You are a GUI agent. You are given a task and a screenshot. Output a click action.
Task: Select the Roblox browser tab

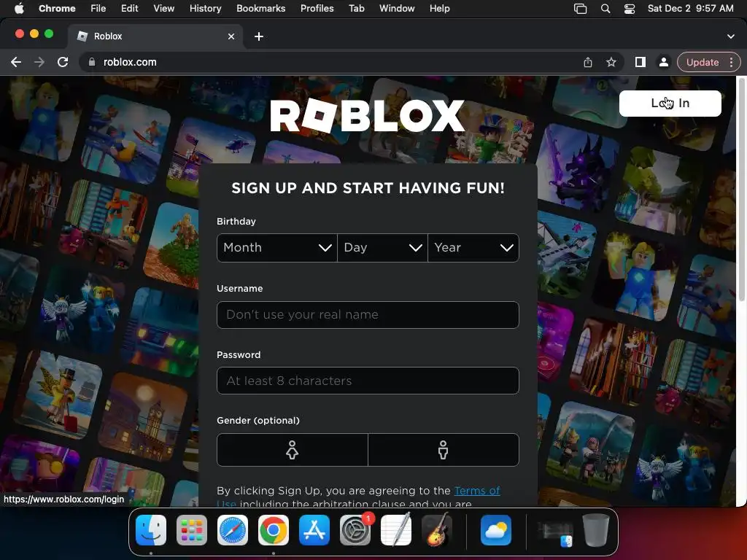pyautogui.click(x=155, y=36)
